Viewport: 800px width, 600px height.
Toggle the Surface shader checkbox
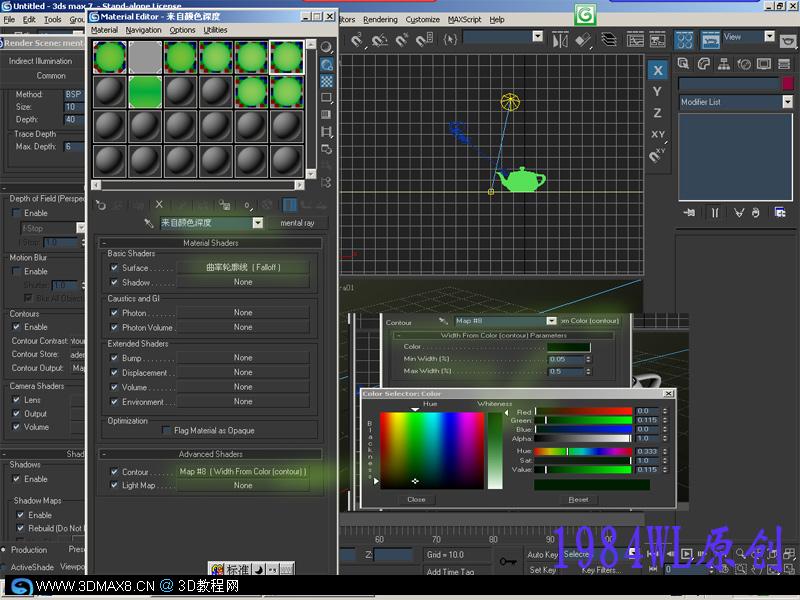[x=115, y=268]
